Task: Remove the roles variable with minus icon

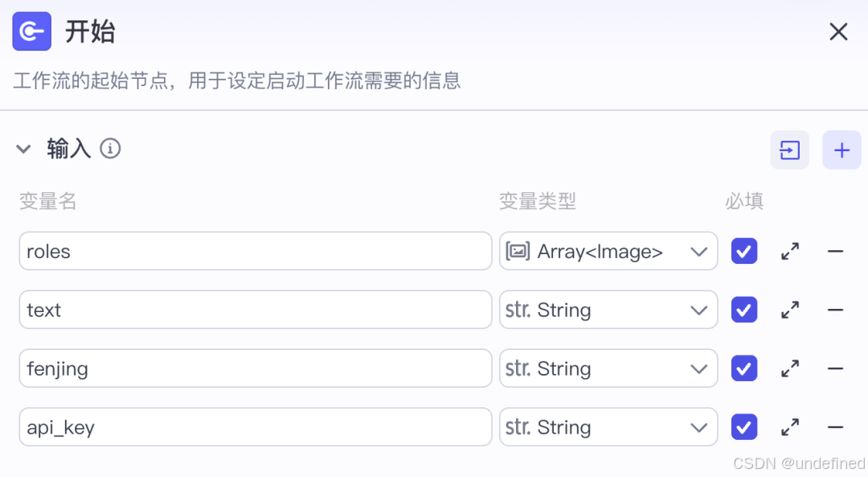Action: [x=835, y=252]
